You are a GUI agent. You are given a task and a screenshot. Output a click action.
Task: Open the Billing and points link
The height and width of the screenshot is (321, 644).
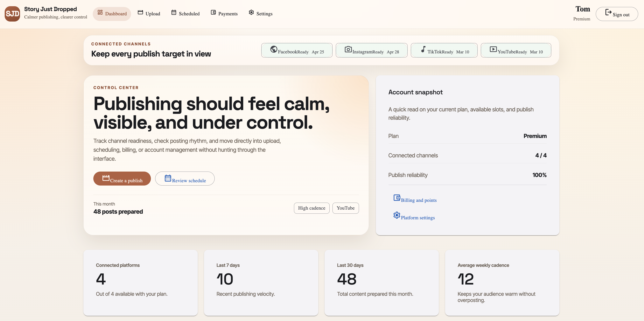click(419, 200)
